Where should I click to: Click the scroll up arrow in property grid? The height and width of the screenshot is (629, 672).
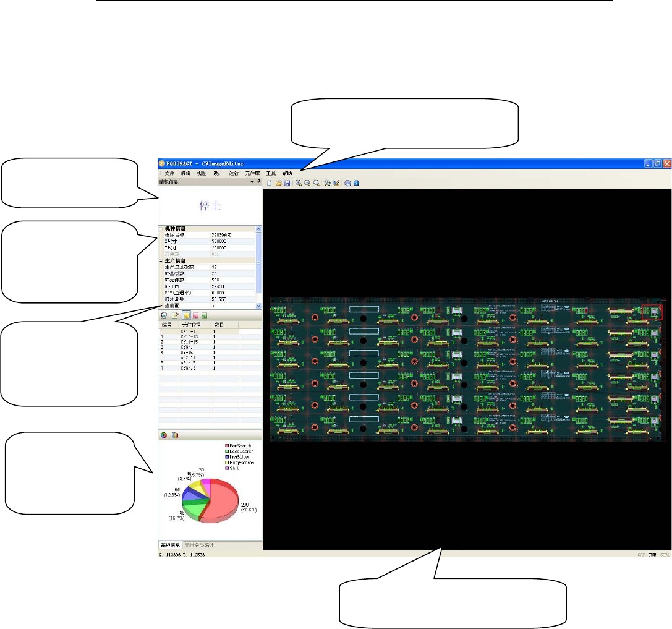258,229
